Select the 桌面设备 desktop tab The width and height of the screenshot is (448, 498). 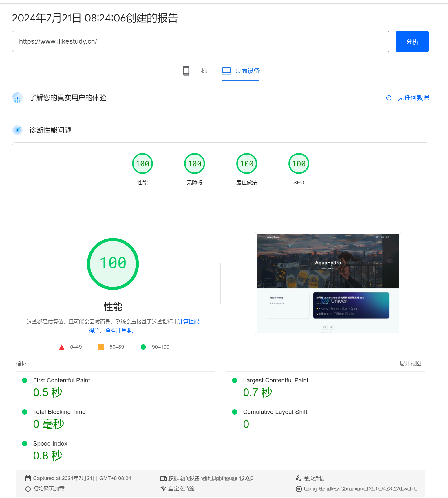pyautogui.click(x=241, y=71)
